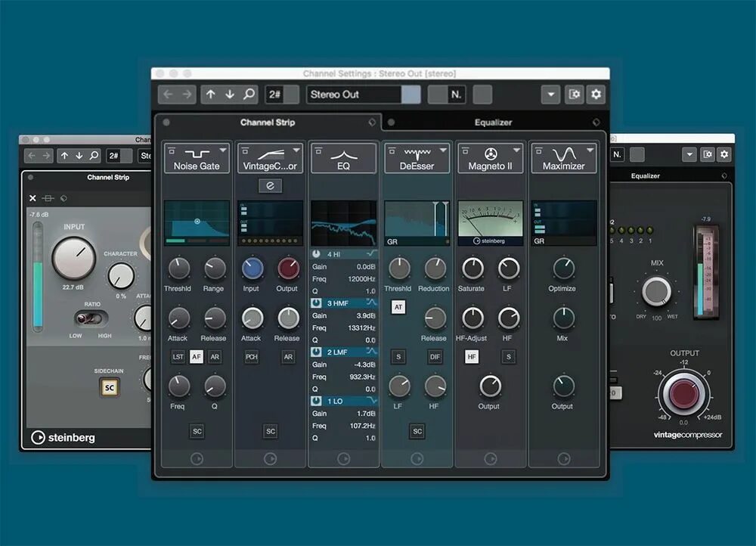This screenshot has height=546, width=756.
Task: Toggle EQ band 1 LO power
Action: coord(316,401)
